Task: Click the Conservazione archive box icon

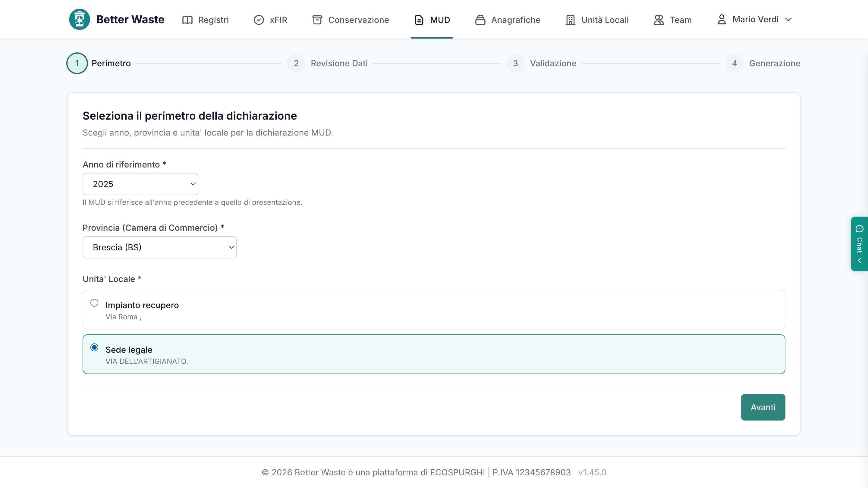Action: pyautogui.click(x=317, y=20)
